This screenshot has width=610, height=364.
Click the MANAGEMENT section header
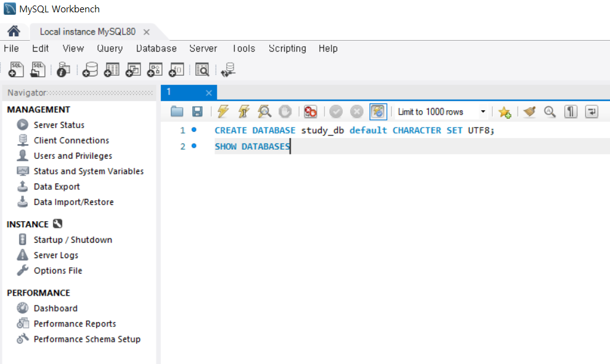(x=39, y=110)
